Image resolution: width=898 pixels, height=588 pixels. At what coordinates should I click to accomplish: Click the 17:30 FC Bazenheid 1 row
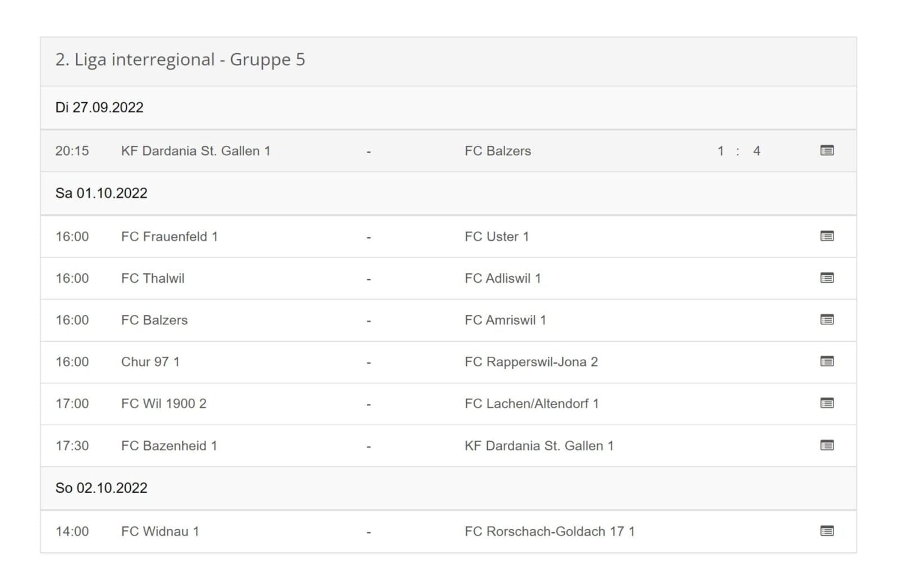(x=448, y=445)
